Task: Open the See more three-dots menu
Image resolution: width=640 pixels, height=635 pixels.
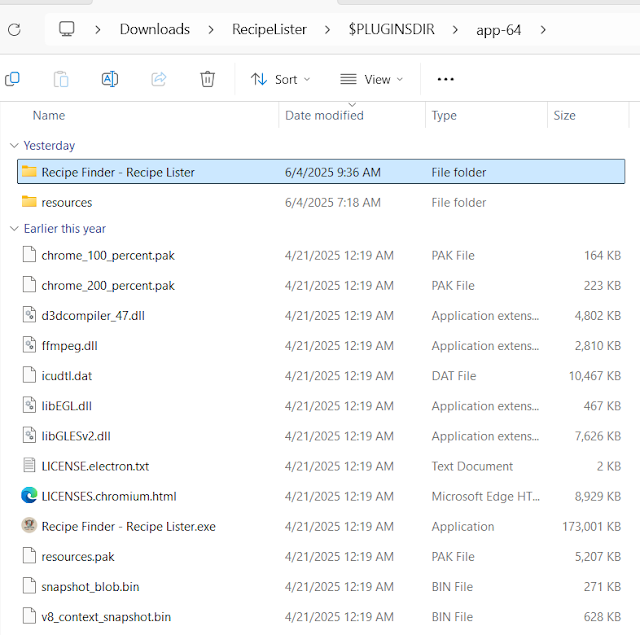Action: (445, 79)
